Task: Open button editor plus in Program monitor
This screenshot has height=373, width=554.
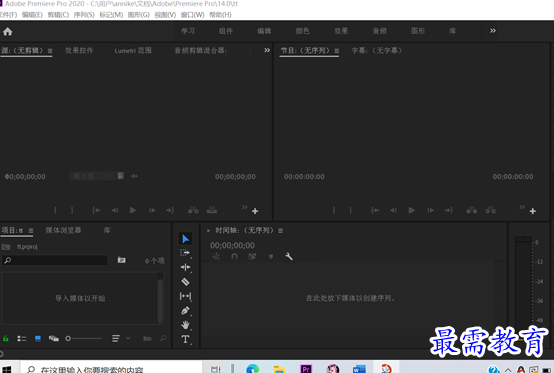Action: [532, 211]
